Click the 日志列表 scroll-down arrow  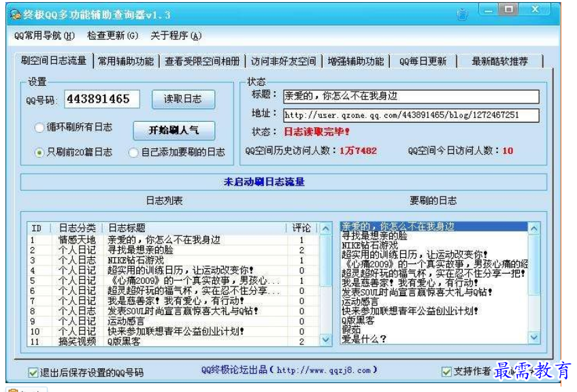[x=326, y=340]
